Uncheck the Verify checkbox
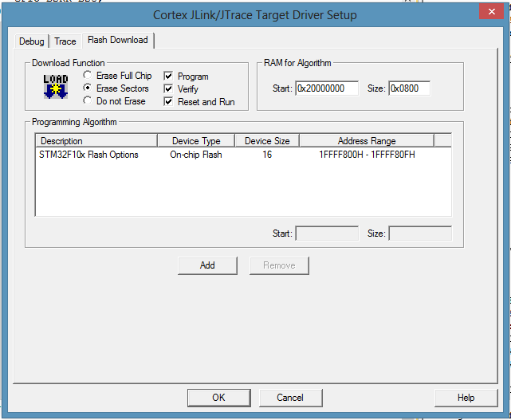The image size is (511, 420). point(168,89)
